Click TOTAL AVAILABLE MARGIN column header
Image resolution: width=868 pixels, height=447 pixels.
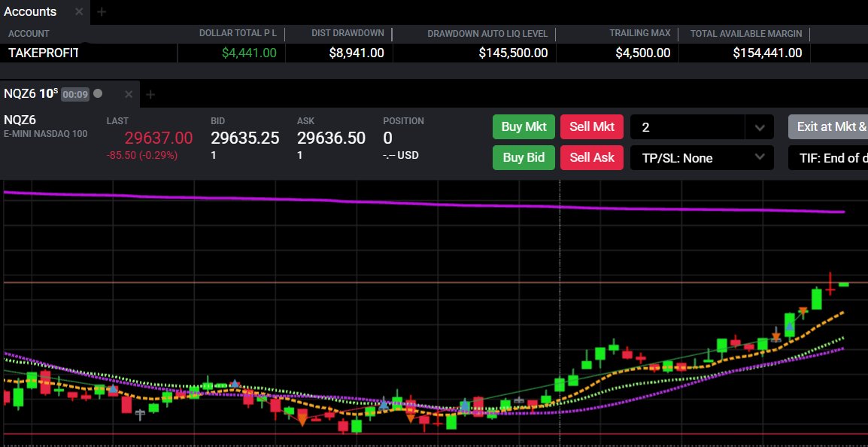(x=745, y=34)
